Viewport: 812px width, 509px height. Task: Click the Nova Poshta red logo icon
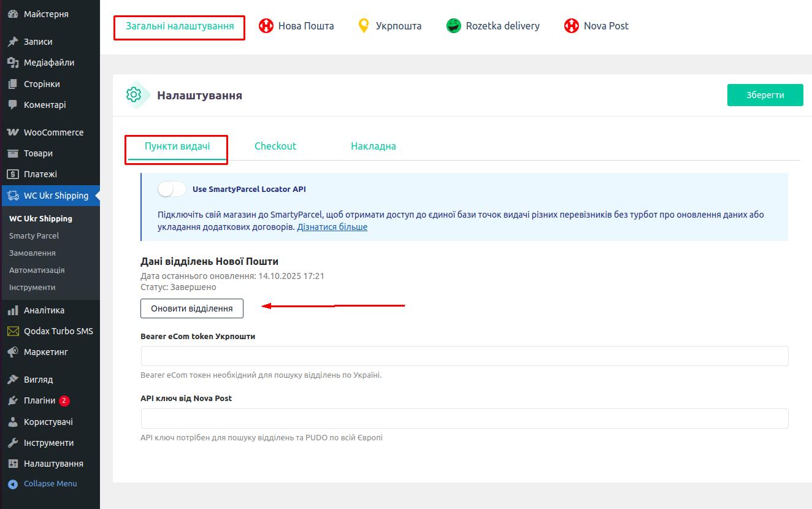pos(266,26)
